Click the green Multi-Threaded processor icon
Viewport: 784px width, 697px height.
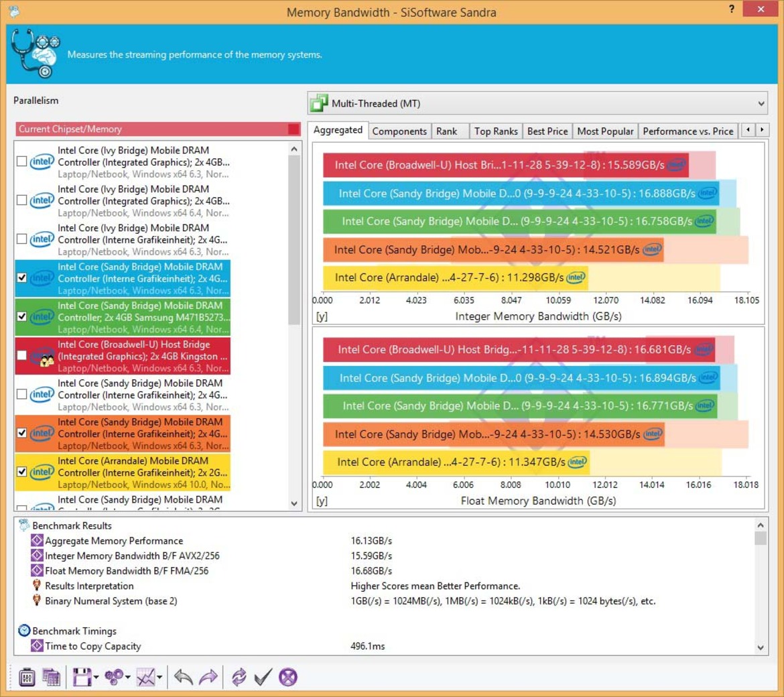(320, 103)
